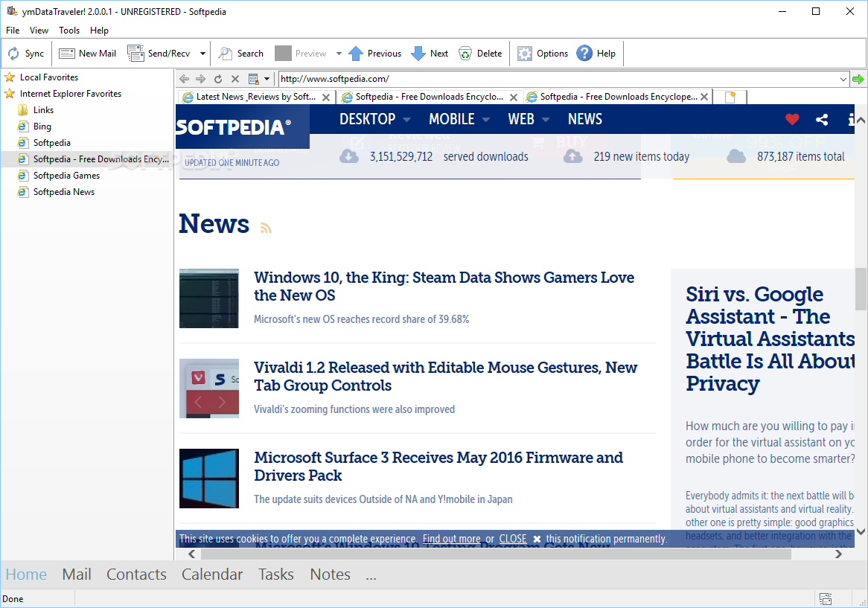Click the Vivaldi article thumbnail
Screen dimensions: 868x608
[209, 388]
